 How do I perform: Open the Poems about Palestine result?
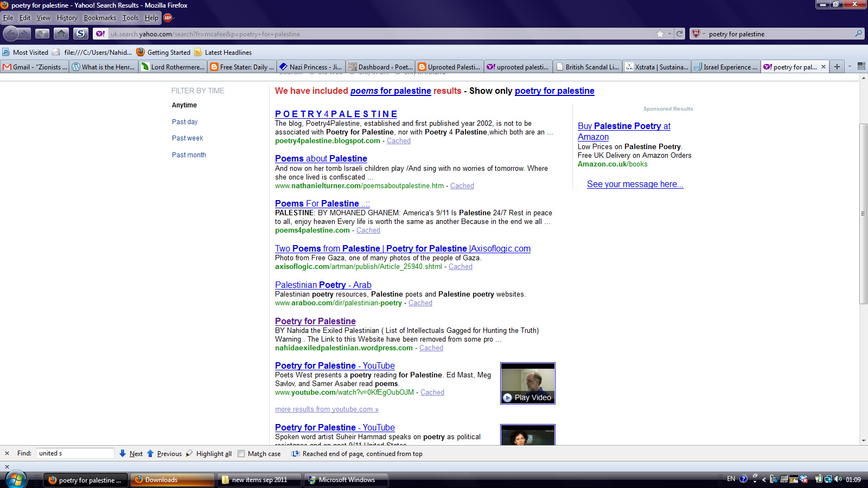tap(321, 158)
